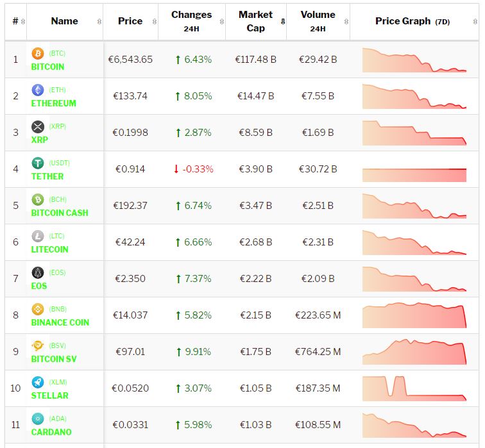Screen dimensions: 485x448
Task: Sort by Changes 24H column header
Action: point(191,21)
